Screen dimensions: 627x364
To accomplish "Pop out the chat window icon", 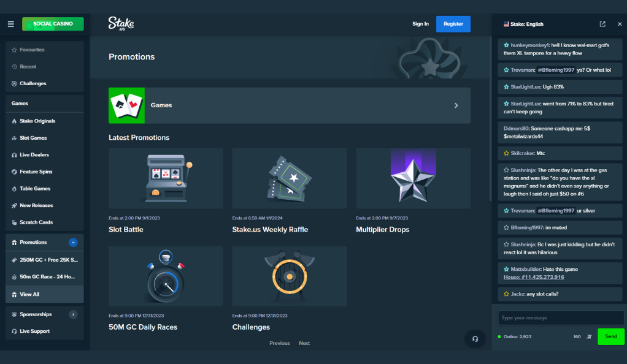I will tap(602, 24).
